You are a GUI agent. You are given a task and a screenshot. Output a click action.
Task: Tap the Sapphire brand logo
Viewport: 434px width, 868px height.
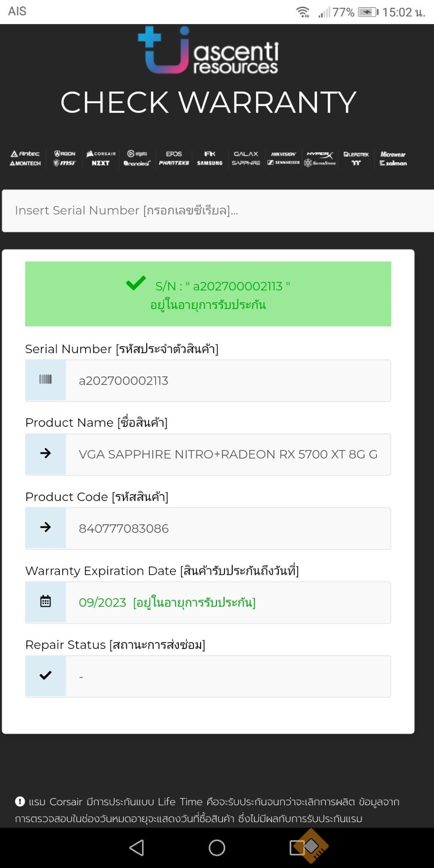pos(246,163)
